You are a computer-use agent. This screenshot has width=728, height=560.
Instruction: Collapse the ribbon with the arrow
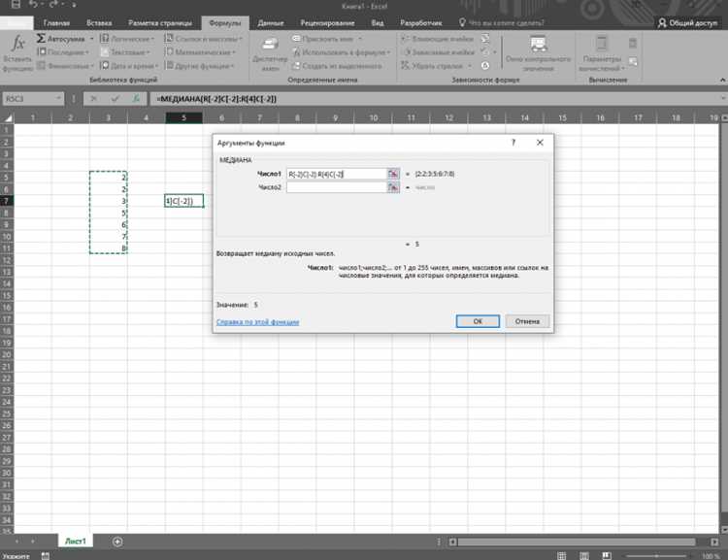tap(722, 80)
